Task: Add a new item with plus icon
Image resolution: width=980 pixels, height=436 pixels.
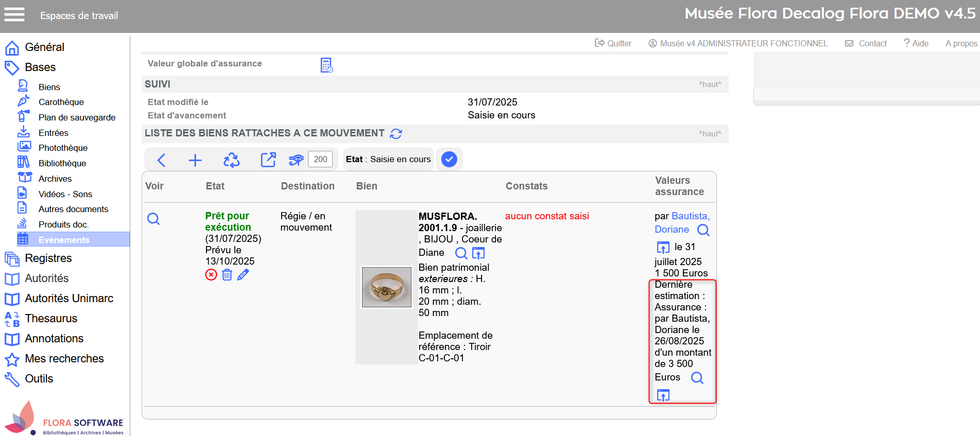Action: tap(195, 160)
